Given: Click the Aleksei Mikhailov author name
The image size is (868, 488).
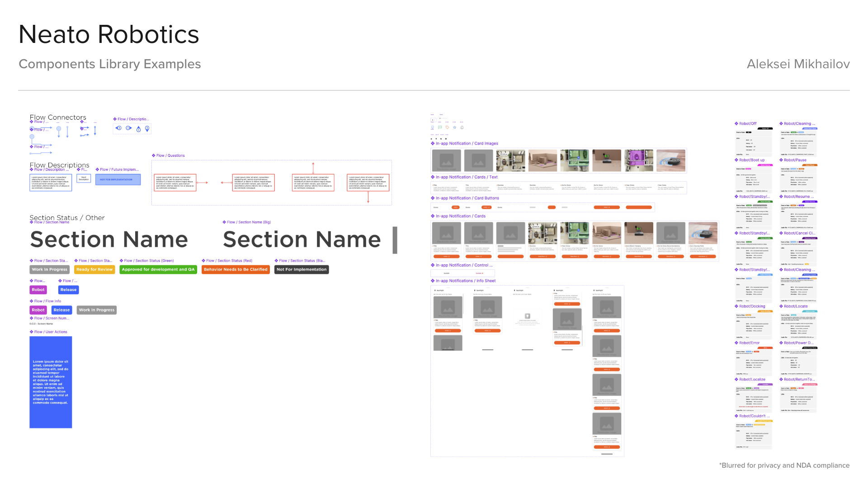Looking at the screenshot, I should tap(798, 64).
